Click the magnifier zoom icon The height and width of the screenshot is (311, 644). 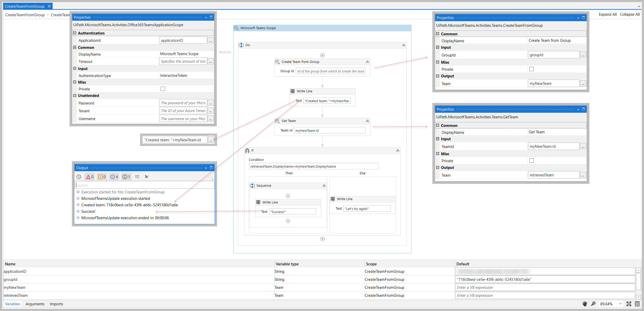coord(593,304)
